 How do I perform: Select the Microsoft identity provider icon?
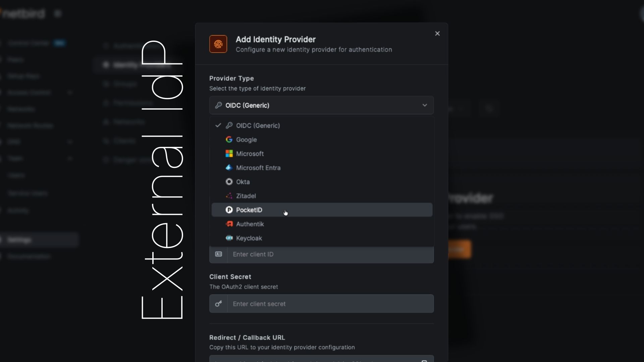click(x=229, y=154)
